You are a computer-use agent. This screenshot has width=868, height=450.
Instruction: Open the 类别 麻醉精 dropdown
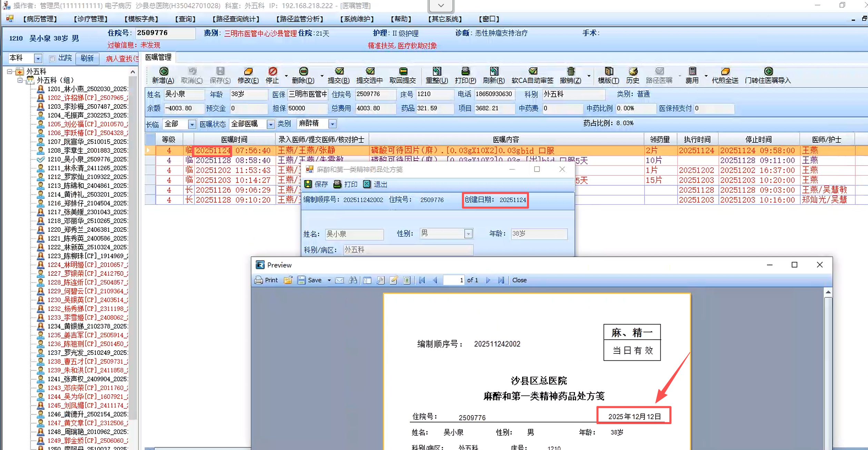[x=332, y=124]
